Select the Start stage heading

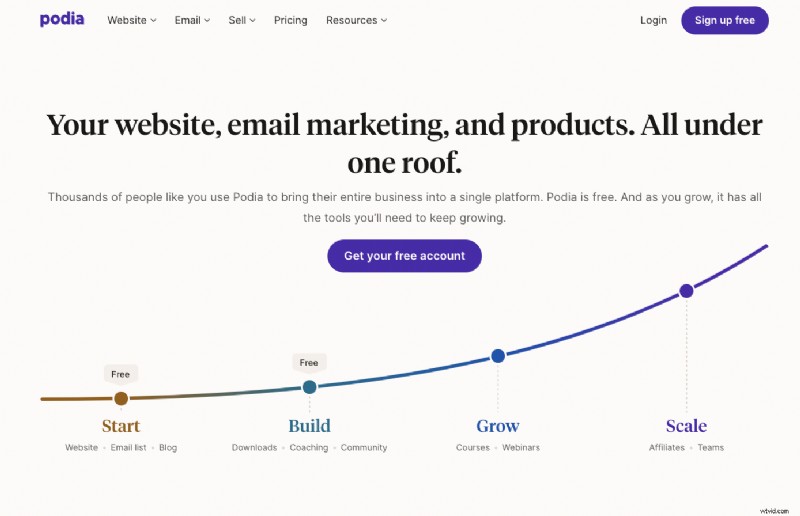(121, 426)
